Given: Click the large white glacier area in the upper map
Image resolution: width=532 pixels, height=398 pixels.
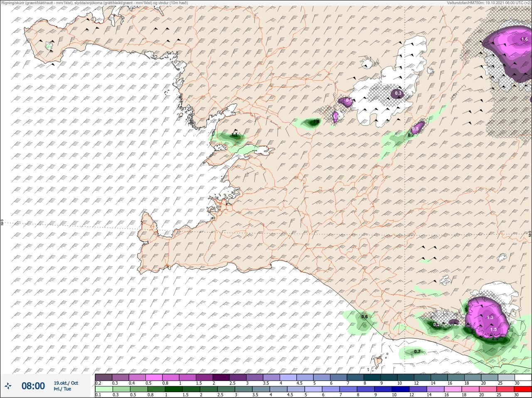Looking at the screenshot, I should click(x=391, y=83).
